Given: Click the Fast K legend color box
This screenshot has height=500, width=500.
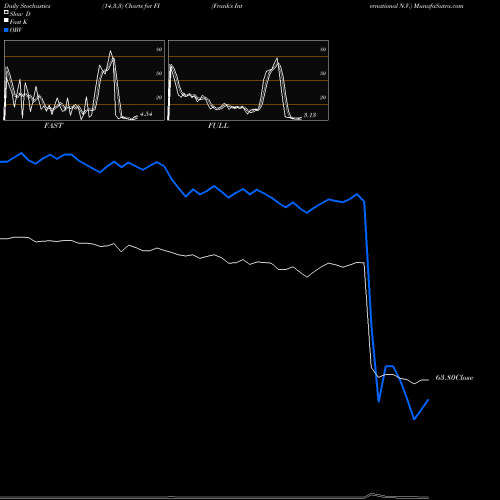Looking at the screenshot, I should click(x=6, y=20).
